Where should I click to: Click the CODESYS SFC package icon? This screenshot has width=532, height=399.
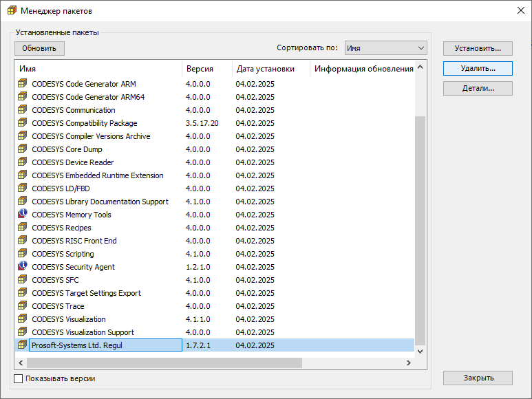coord(23,280)
